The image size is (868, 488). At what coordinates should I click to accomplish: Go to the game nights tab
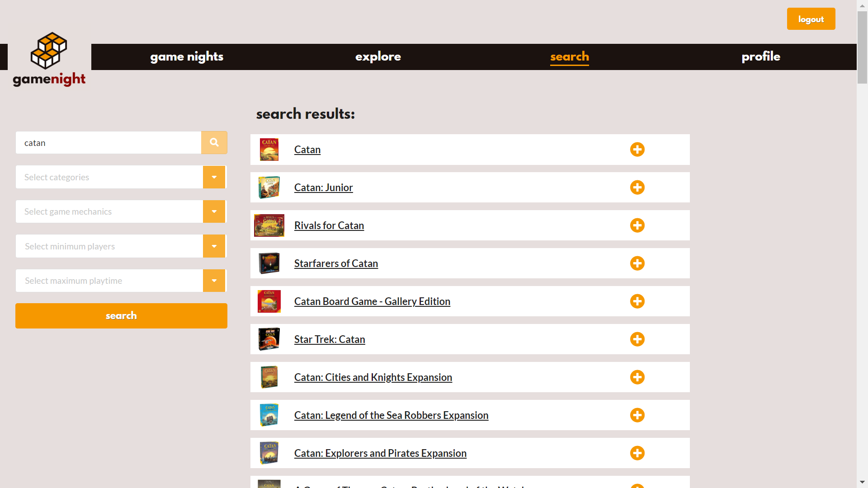tap(187, 56)
